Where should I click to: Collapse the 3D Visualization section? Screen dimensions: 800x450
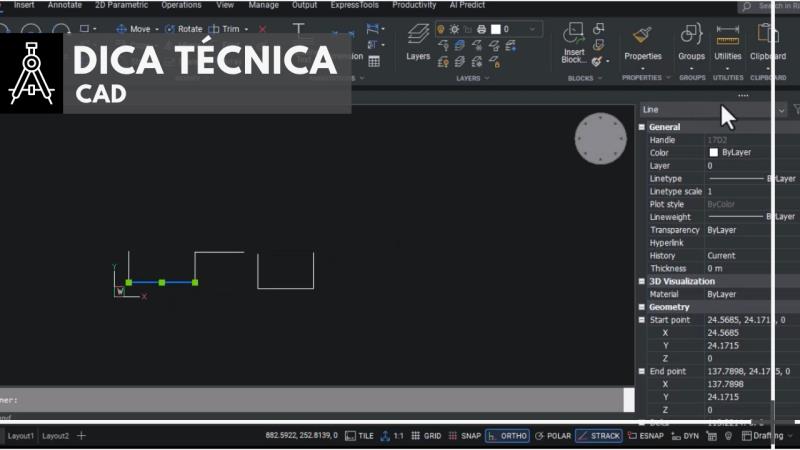(642, 281)
